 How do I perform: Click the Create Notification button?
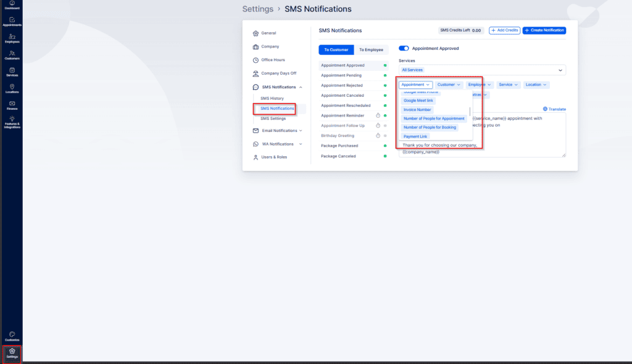pyautogui.click(x=544, y=30)
